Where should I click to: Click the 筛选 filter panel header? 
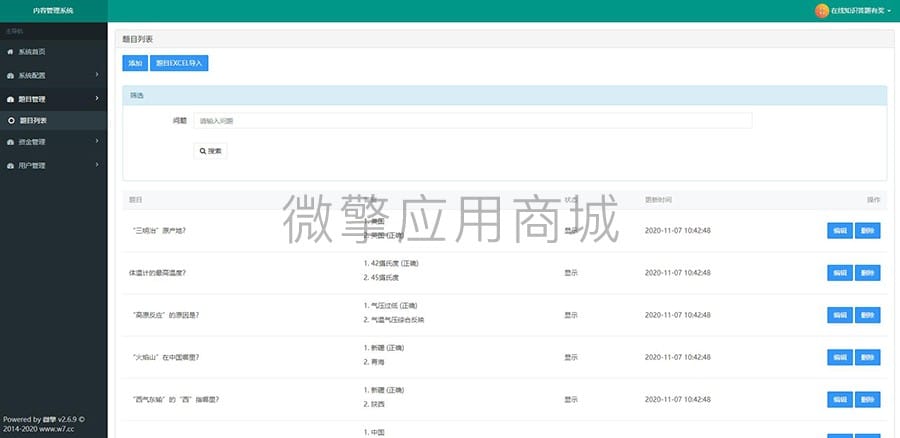(x=505, y=95)
